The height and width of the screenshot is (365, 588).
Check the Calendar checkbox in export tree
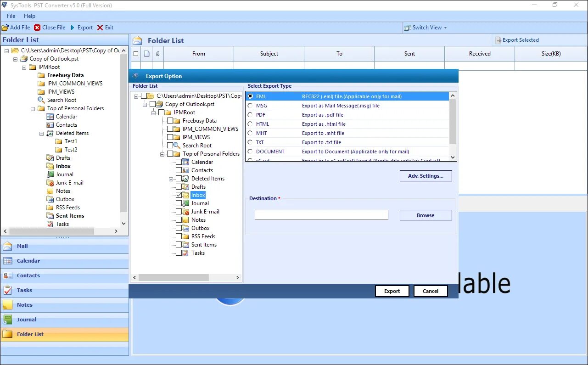click(179, 162)
